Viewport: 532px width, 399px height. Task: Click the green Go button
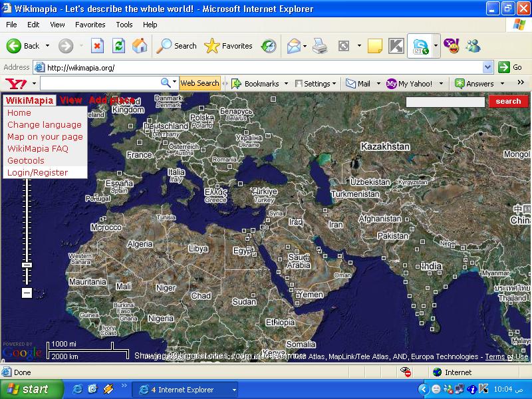[510, 67]
